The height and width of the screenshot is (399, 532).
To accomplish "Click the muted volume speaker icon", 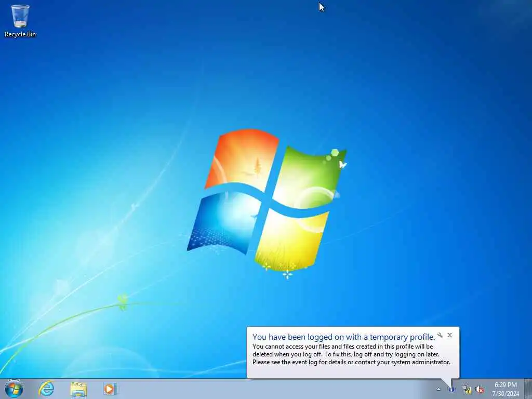I will [480, 390].
